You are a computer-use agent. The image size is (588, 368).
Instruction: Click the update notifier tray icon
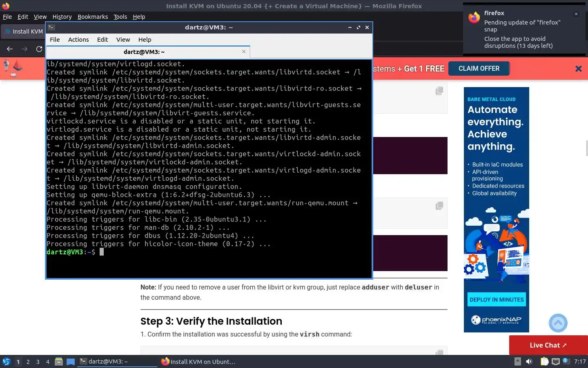point(566,361)
